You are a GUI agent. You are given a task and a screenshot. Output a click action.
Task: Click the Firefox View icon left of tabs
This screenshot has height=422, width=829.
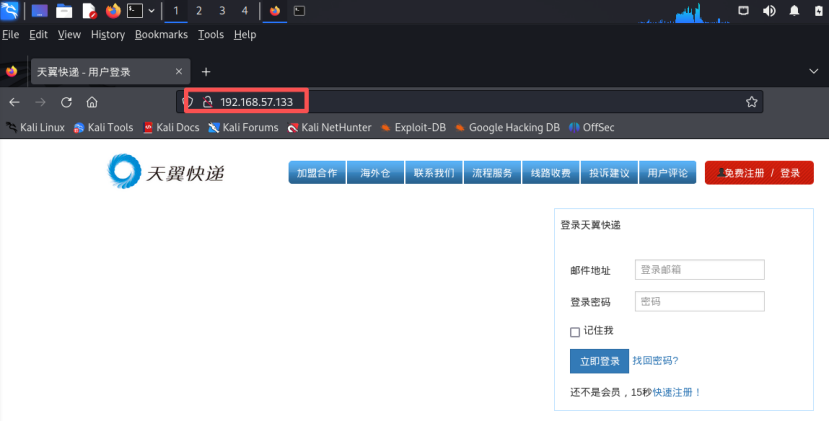point(12,71)
